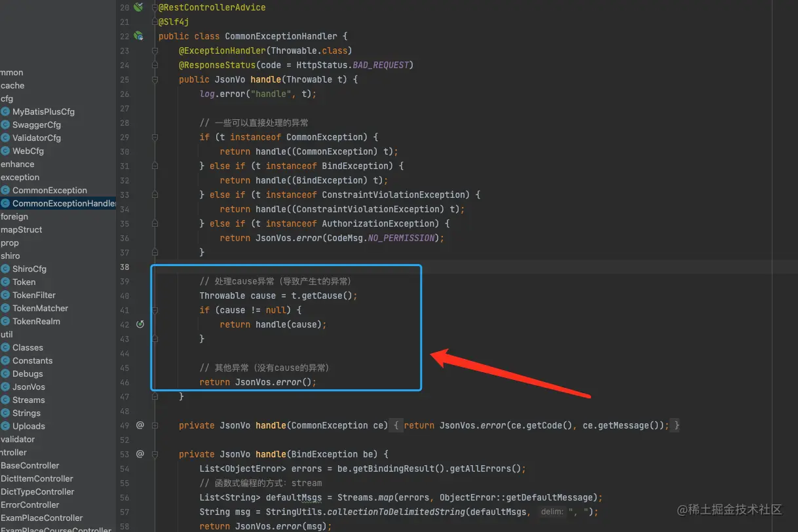Open Streams in the project tree
The height and width of the screenshot is (532, 798).
29,400
